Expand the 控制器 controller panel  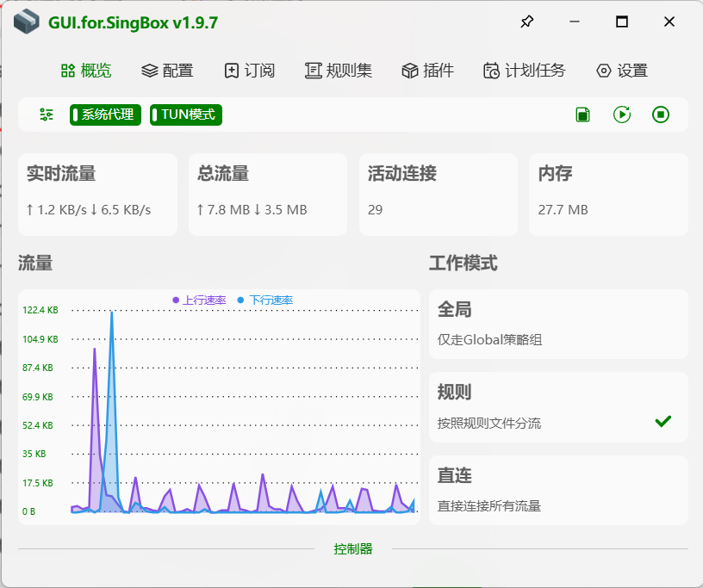click(353, 549)
